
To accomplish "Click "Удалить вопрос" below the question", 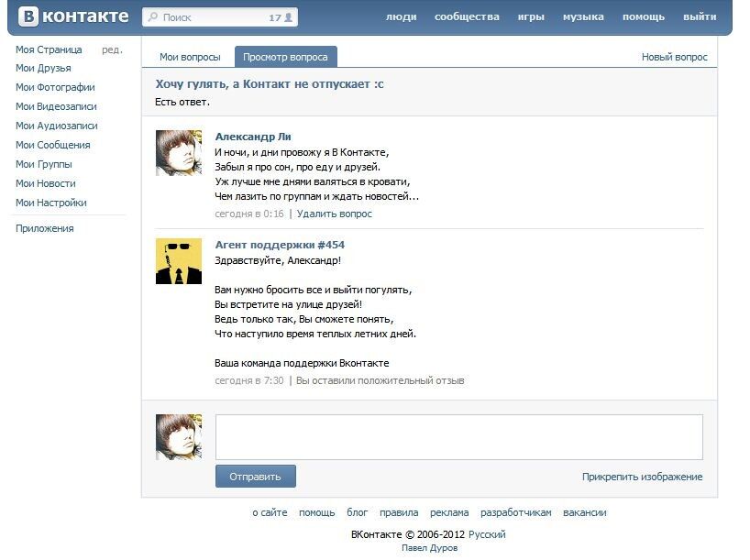I will click(332, 213).
